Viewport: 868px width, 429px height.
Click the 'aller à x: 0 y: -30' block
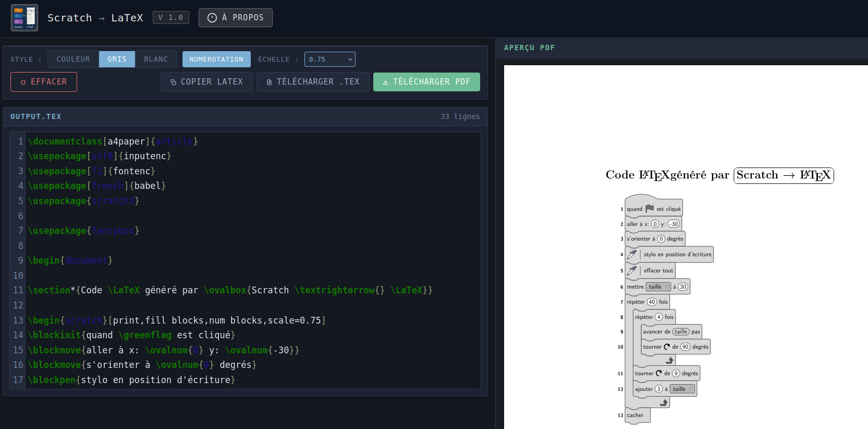point(653,224)
